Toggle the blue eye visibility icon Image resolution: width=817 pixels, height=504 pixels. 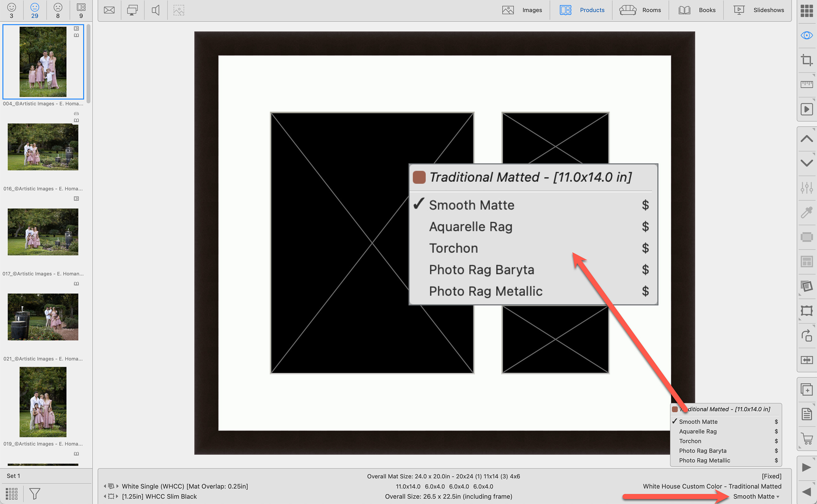pos(806,35)
